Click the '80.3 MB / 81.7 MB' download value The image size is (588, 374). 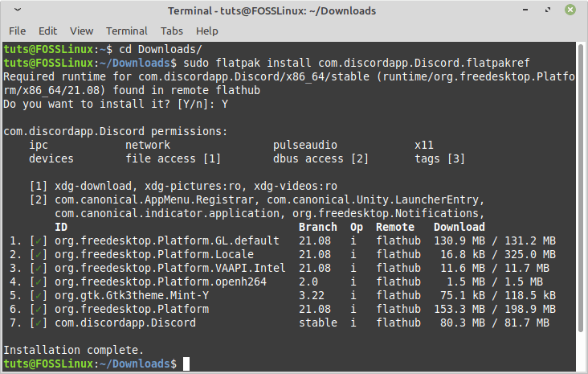[495, 323]
